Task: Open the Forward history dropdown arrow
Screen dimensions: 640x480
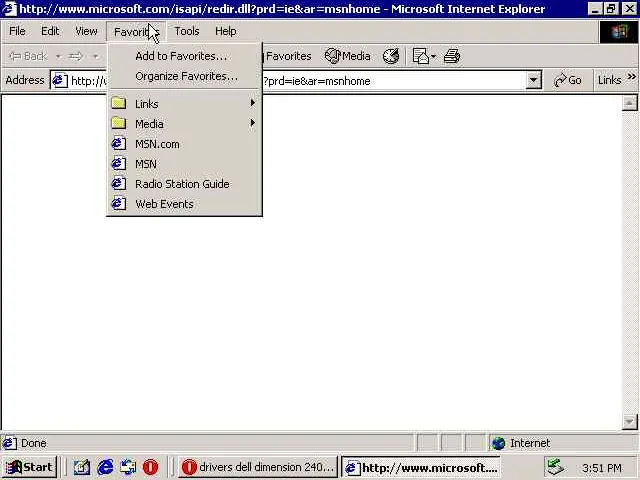Action: [95, 56]
